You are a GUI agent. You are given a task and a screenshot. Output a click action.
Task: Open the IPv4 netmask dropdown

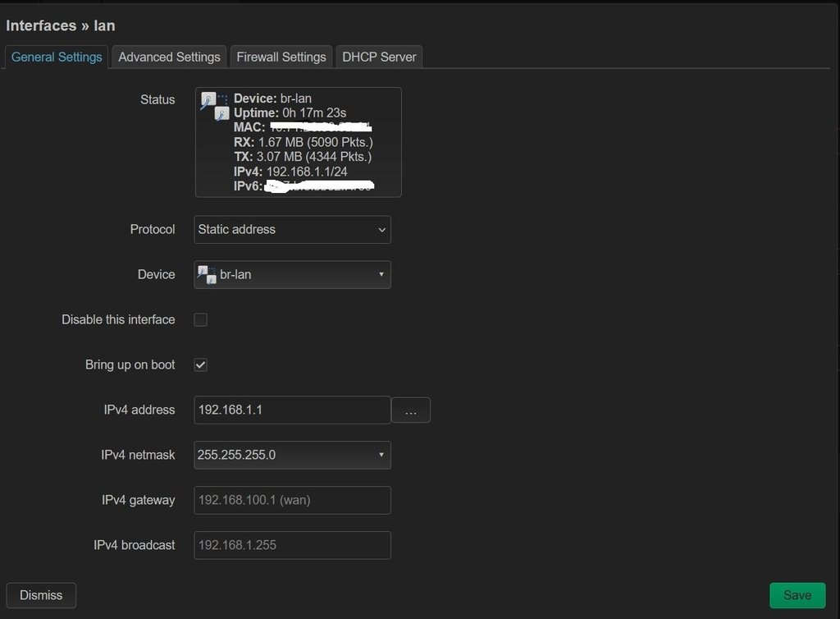(292, 455)
